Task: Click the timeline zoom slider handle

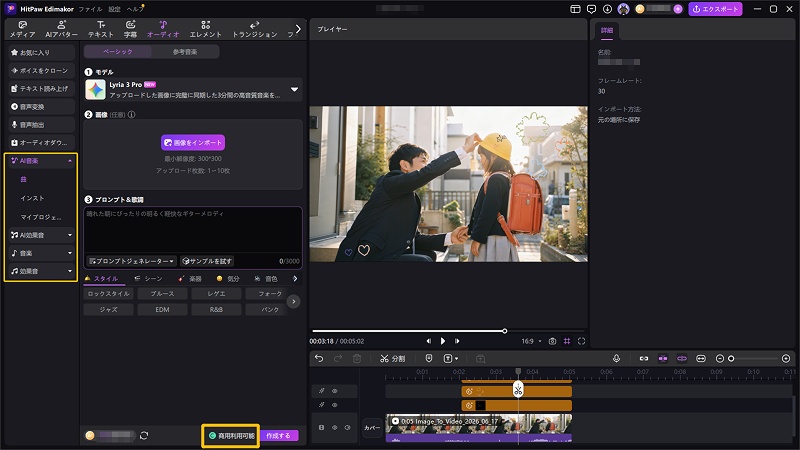Action: point(731,359)
